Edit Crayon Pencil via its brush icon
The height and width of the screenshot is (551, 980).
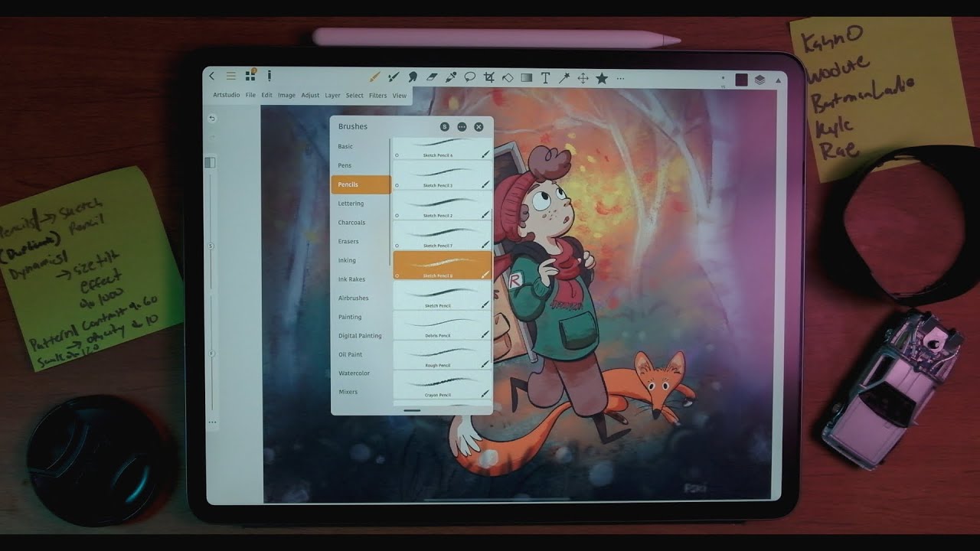pos(485,394)
